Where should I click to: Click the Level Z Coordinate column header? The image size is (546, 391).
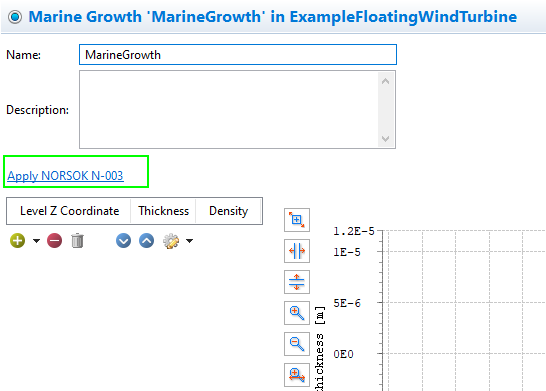pos(69,211)
